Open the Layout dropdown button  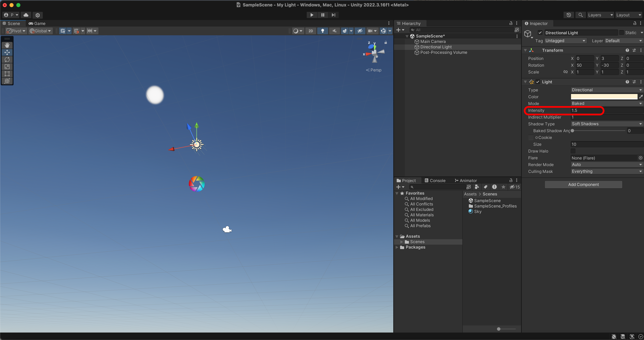pyautogui.click(x=628, y=15)
